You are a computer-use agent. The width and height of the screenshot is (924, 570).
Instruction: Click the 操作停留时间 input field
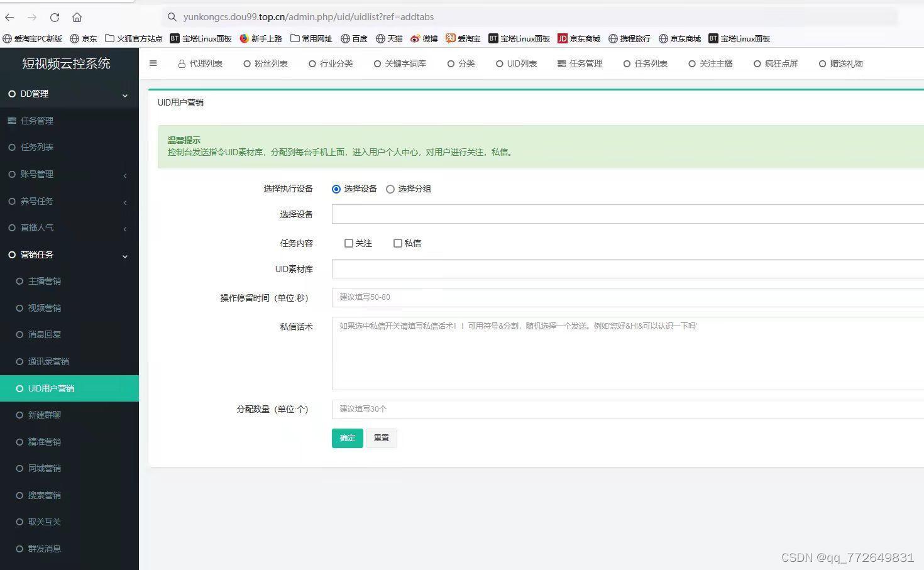628,297
